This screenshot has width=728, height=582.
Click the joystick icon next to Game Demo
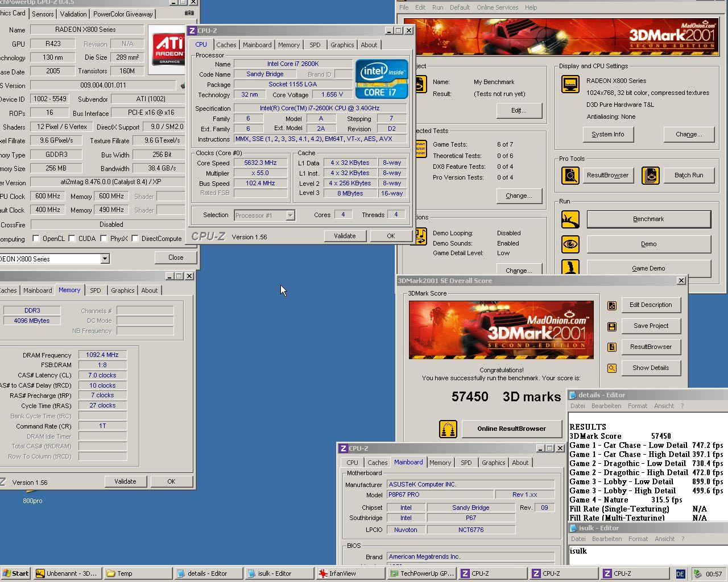(x=570, y=267)
